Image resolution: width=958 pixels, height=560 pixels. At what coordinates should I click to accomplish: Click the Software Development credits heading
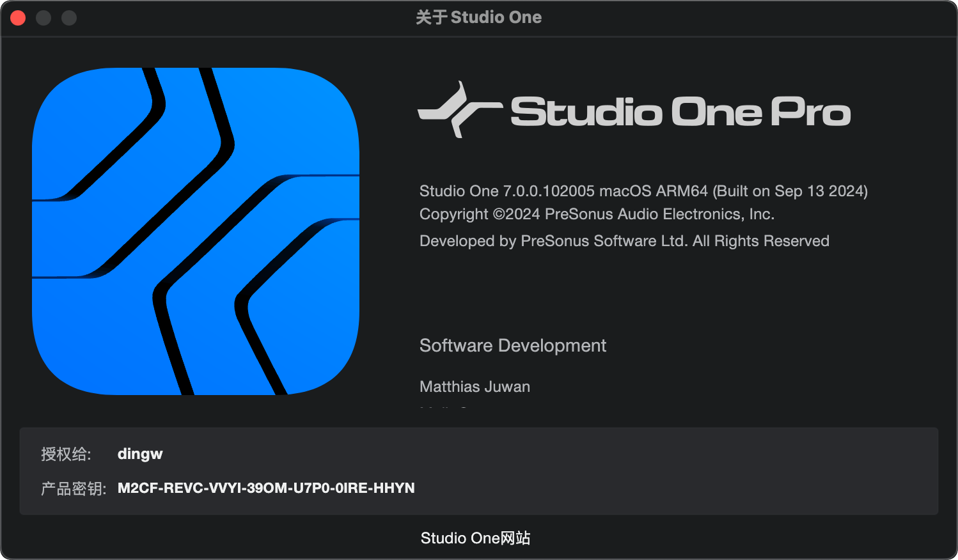tap(513, 346)
